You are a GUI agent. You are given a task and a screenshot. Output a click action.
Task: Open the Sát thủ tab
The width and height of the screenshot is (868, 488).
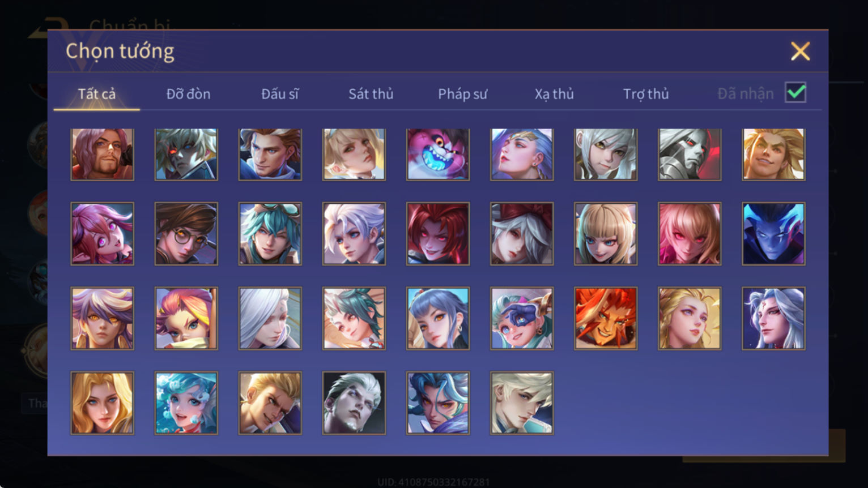tap(371, 94)
